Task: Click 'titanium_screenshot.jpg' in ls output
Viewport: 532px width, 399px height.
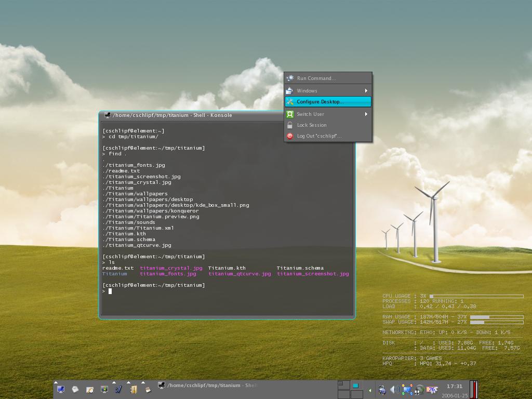Action: tap(313, 274)
